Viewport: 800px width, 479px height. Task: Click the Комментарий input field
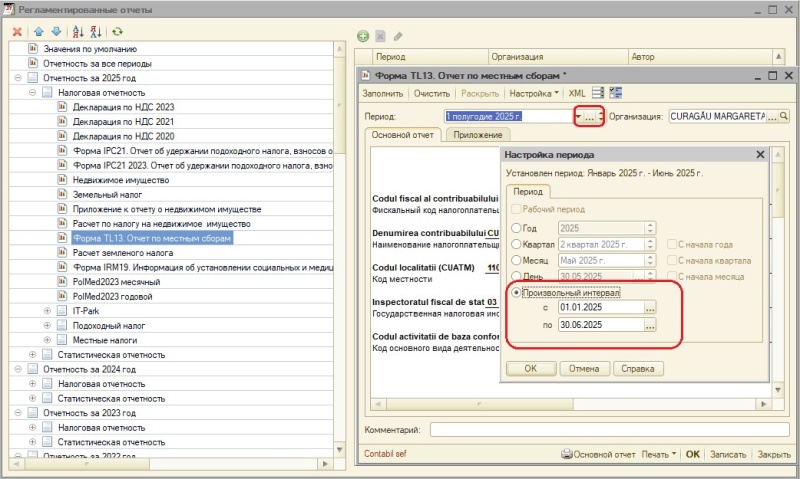coord(609,430)
